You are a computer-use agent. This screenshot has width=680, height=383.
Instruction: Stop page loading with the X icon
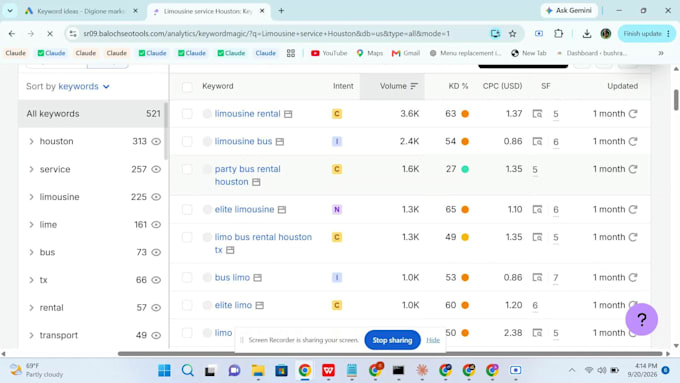point(50,33)
